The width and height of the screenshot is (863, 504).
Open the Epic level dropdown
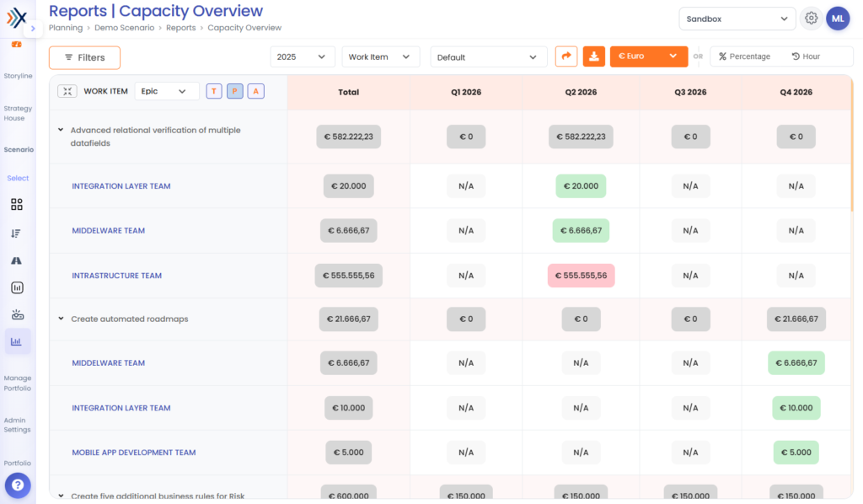167,91
